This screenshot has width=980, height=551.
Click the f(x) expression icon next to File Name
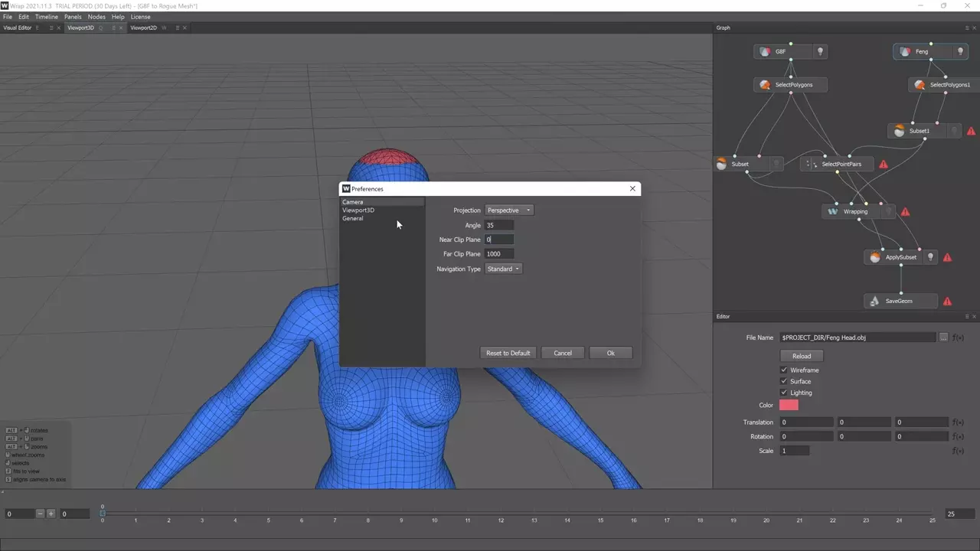point(958,337)
